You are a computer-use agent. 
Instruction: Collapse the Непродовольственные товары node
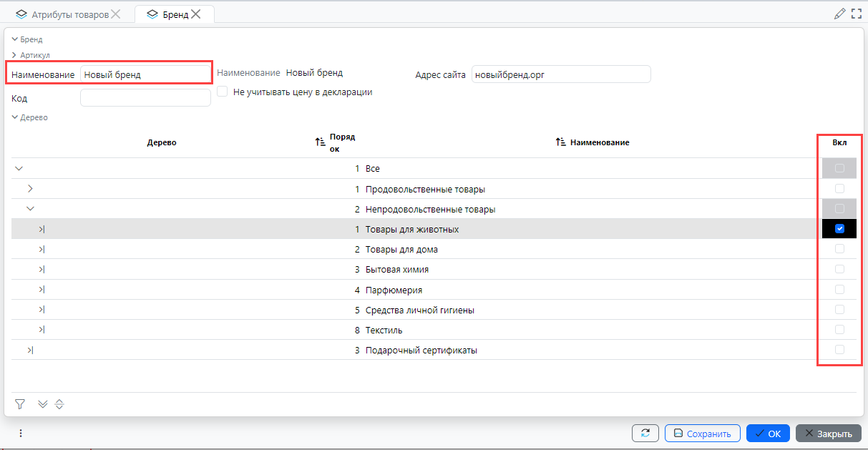tap(30, 209)
